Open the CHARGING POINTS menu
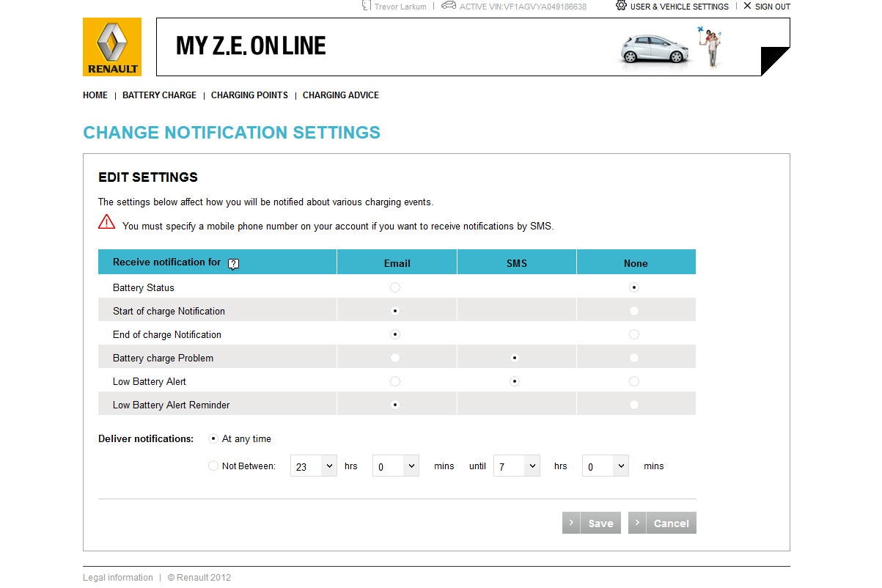 (249, 95)
